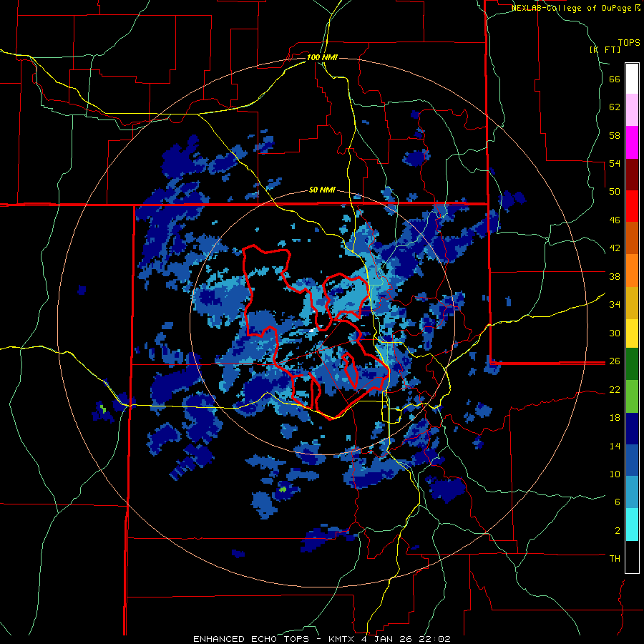Click the "[K FT]" units label
The width and height of the screenshot is (644, 644).
pyautogui.click(x=605, y=49)
